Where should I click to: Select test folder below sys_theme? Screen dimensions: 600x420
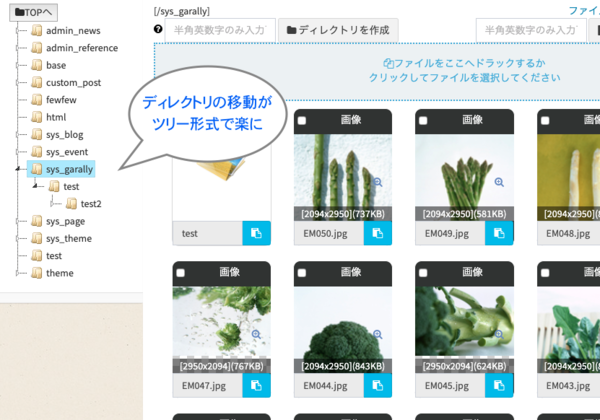click(x=54, y=256)
